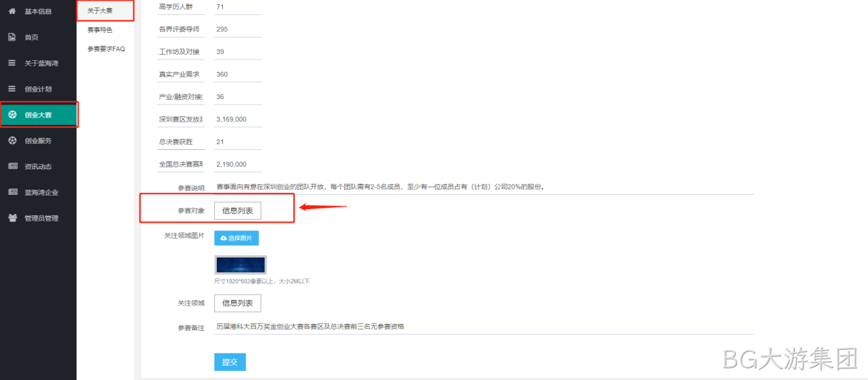868x380 pixels.
Task: Open 创业服务 via its sidebar icon
Action: click(12, 140)
